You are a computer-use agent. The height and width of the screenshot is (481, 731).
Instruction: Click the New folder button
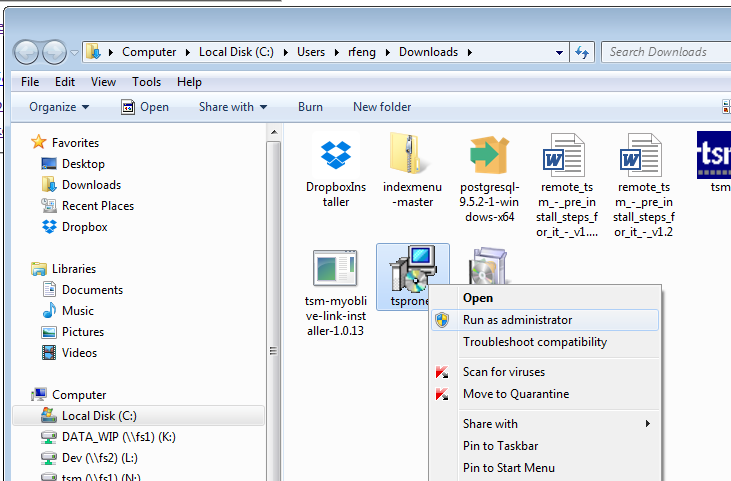click(x=382, y=107)
